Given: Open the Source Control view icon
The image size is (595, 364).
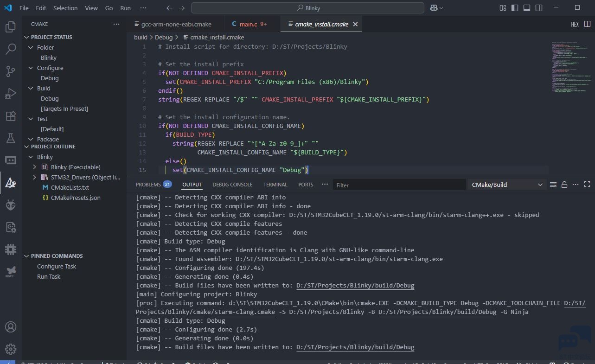Looking at the screenshot, I should (x=11, y=71).
